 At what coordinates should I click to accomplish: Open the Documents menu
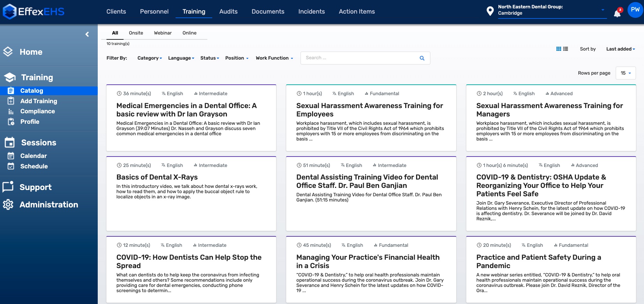(268, 12)
